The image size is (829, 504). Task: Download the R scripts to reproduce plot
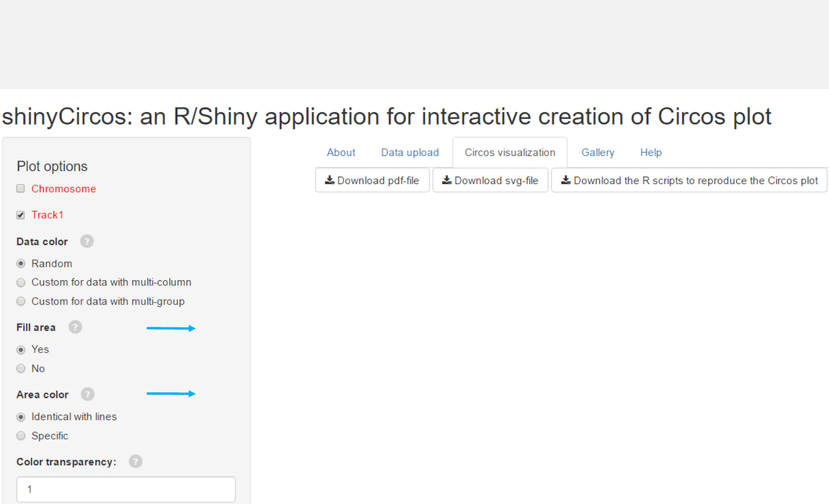click(689, 180)
